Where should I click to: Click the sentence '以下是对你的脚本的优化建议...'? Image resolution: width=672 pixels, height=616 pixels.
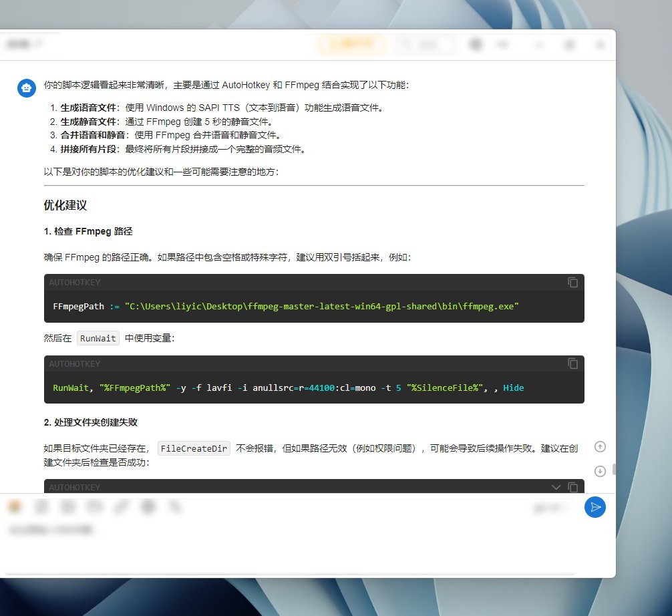click(x=161, y=172)
